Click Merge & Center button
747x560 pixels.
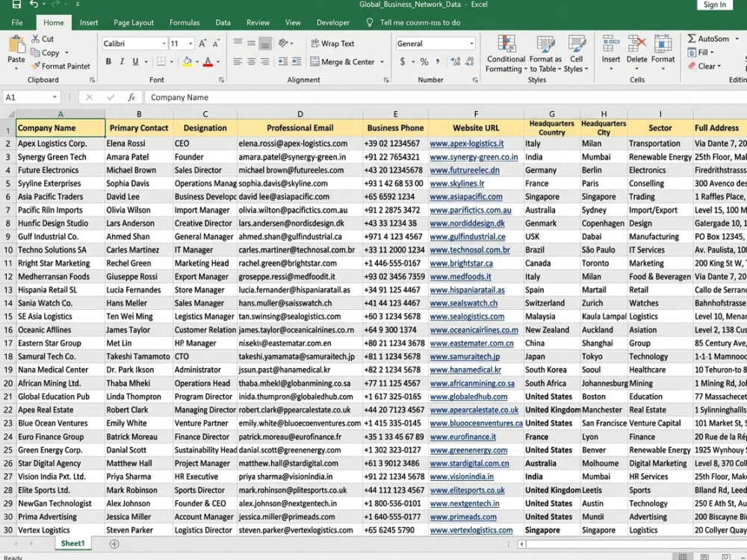pos(342,61)
